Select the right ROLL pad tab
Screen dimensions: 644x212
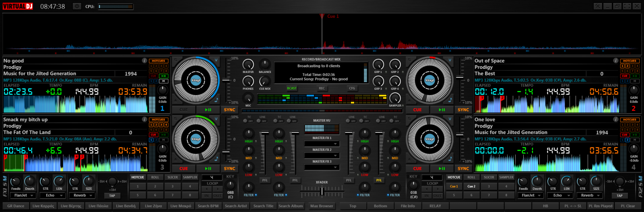tap(471, 177)
